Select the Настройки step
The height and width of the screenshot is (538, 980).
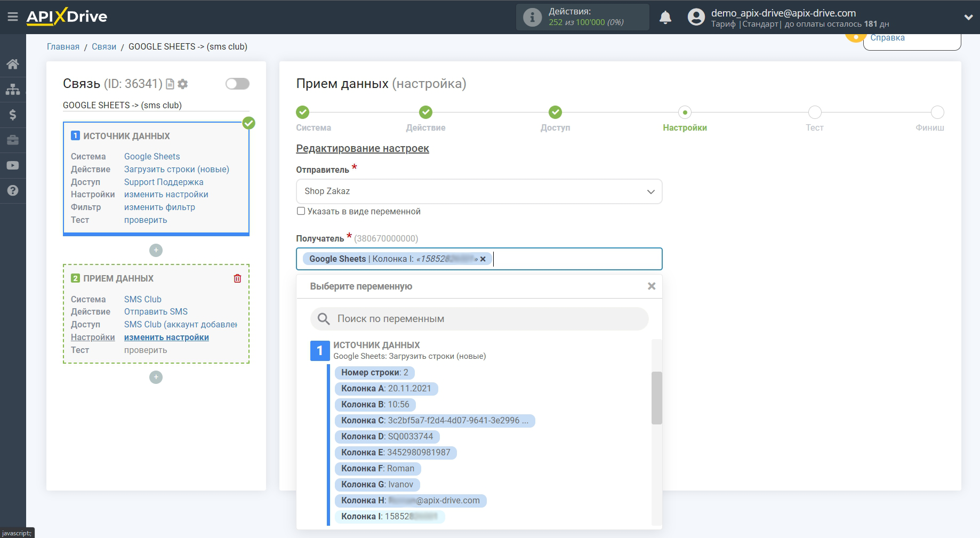tap(685, 112)
